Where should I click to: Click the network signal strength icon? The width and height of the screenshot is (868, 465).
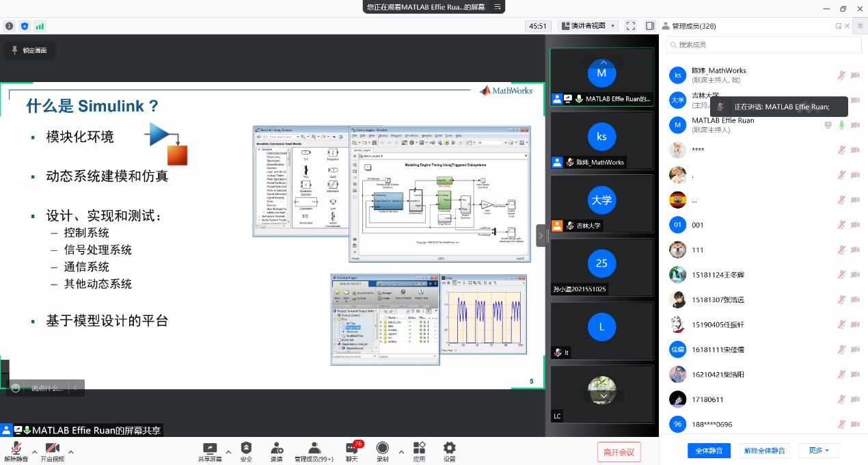(x=40, y=26)
